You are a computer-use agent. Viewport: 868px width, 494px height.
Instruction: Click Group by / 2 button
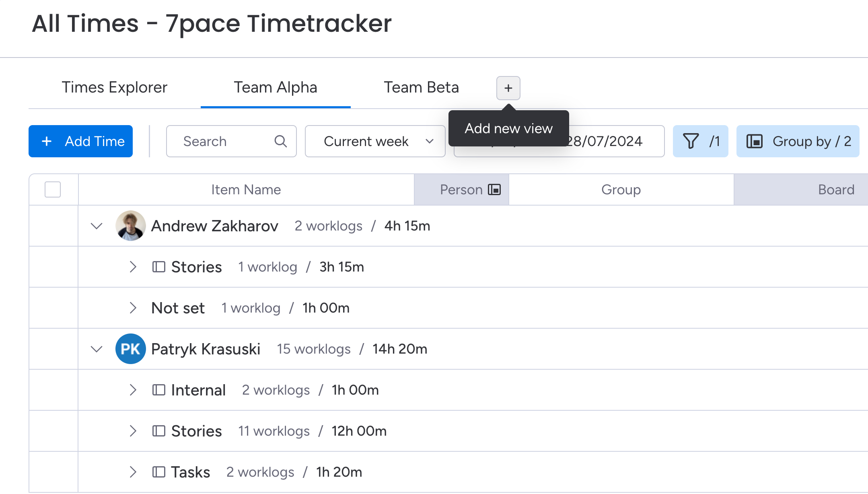798,141
